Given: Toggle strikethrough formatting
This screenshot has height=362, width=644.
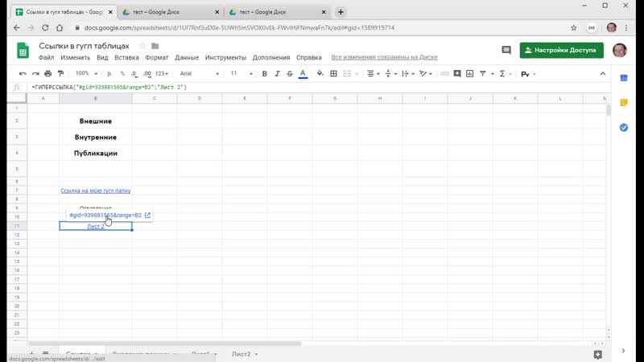Looking at the screenshot, I should [290, 73].
